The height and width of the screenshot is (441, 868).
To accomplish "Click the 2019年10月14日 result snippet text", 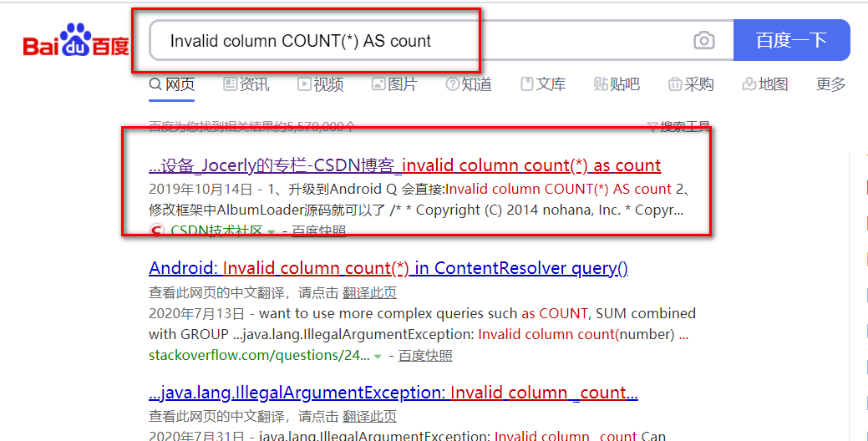I will pyautogui.click(x=419, y=199).
